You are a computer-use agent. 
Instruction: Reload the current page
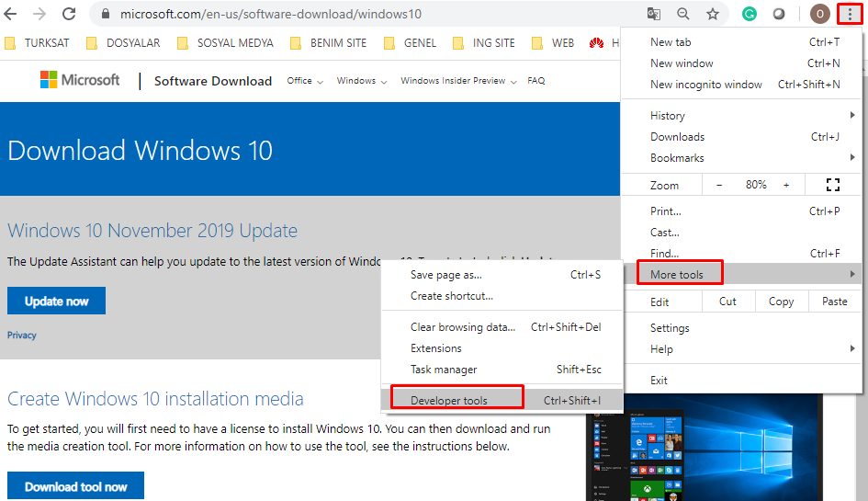coord(69,14)
